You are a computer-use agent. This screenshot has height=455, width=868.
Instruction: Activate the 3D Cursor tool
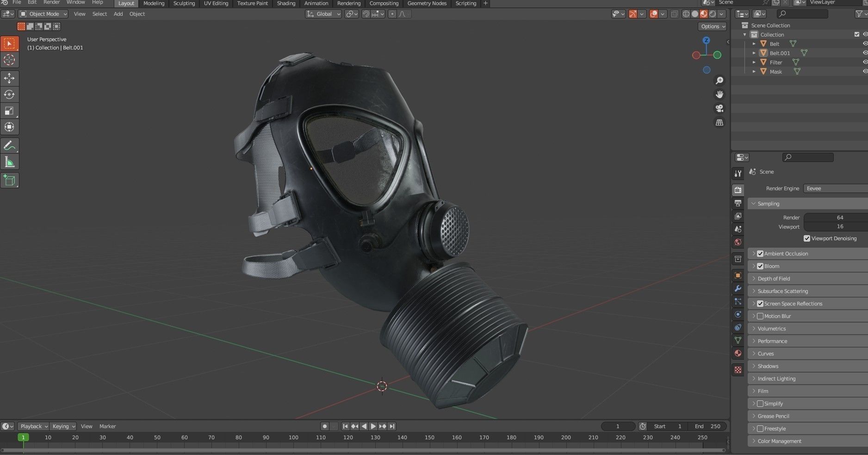click(9, 60)
